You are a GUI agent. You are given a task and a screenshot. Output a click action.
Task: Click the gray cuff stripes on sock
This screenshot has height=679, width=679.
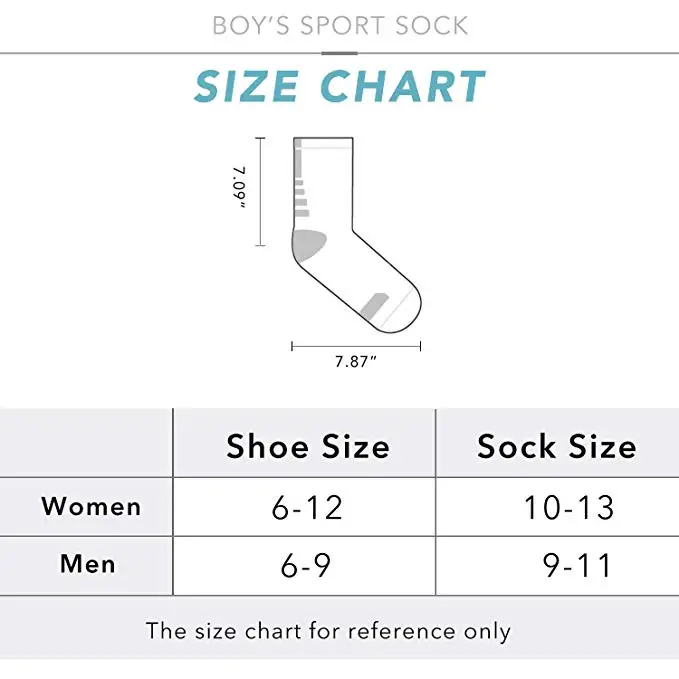pos(301,178)
